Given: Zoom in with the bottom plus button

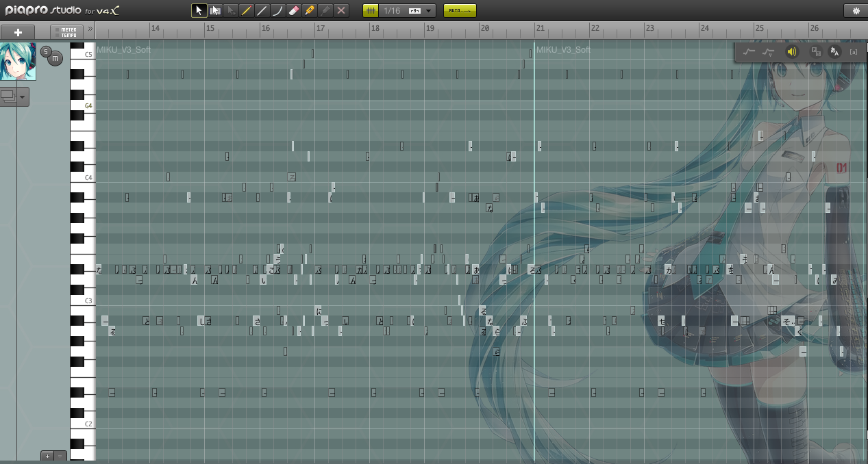Looking at the screenshot, I should coord(47,456).
